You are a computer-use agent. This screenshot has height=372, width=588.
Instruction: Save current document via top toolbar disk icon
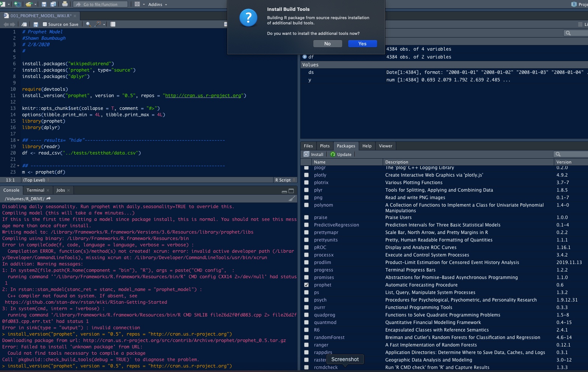44,4
